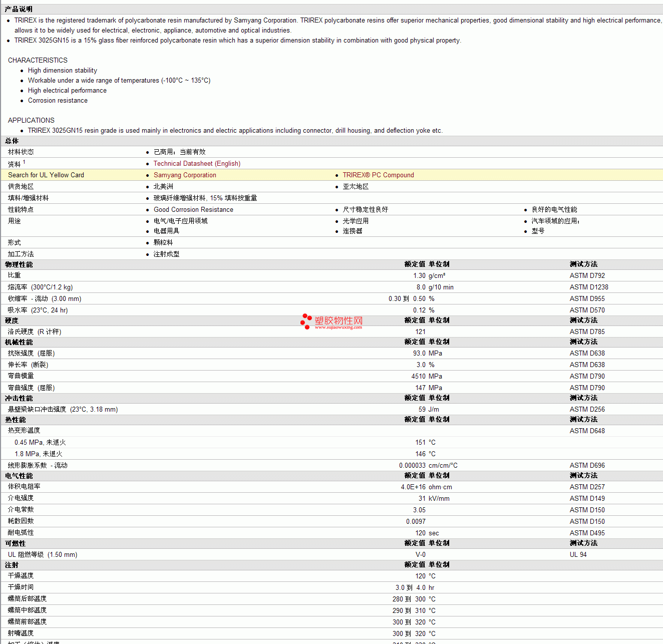The image size is (663, 644).
Task: Click the 冲击性能 section header
Action: tap(19, 399)
